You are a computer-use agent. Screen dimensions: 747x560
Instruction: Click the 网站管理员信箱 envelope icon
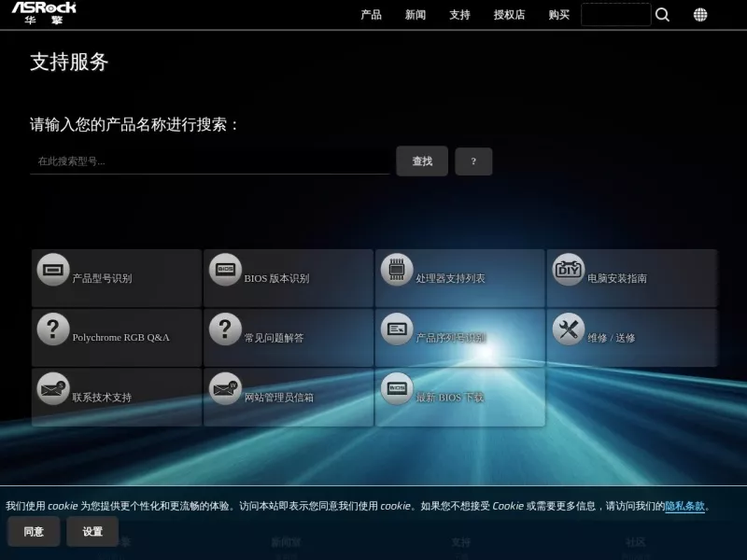point(225,388)
